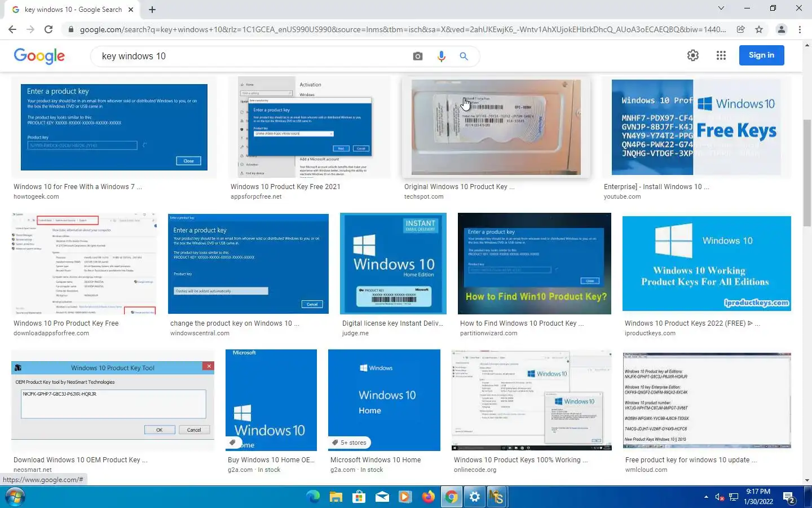Image resolution: width=812 pixels, height=508 pixels.
Task: Close the 'key windows 10' tab
Action: click(131, 10)
